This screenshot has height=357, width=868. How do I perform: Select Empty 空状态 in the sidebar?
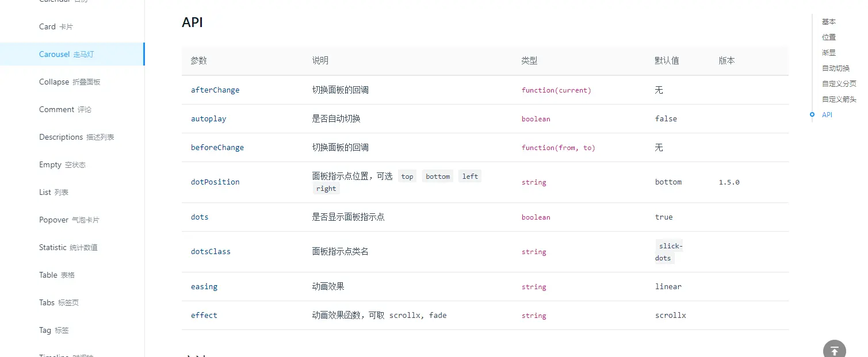coord(62,164)
